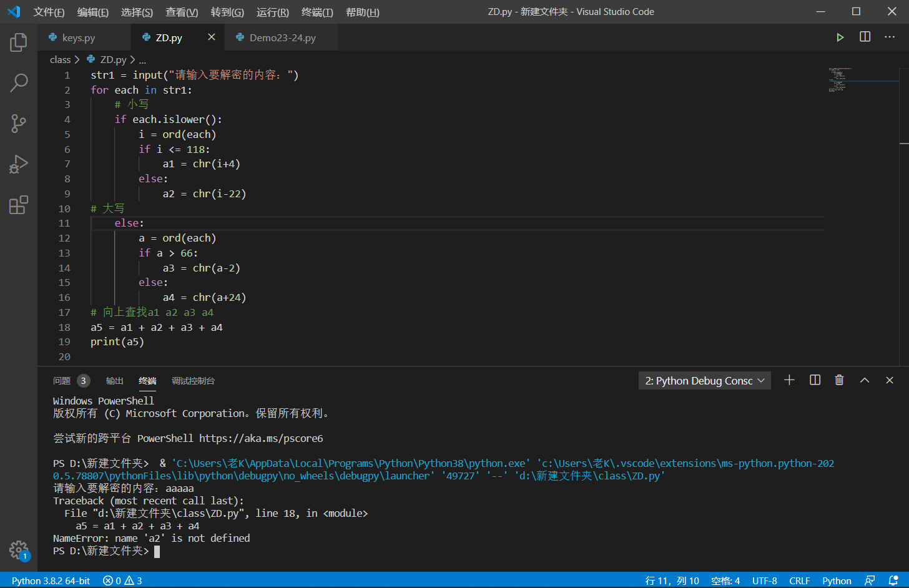The width and height of the screenshot is (909, 588).
Task: Switch to the Demo23-24.py editor tab
Action: click(282, 37)
